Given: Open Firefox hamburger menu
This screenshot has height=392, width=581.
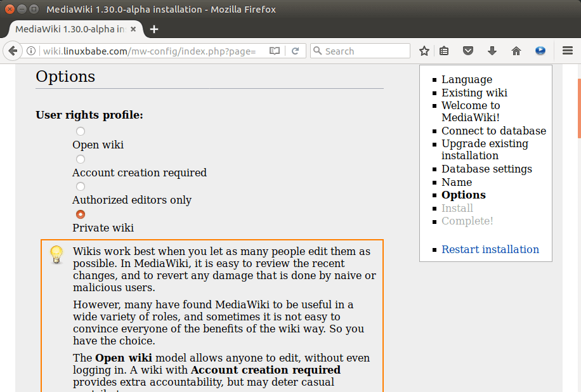Looking at the screenshot, I should pyautogui.click(x=568, y=51).
